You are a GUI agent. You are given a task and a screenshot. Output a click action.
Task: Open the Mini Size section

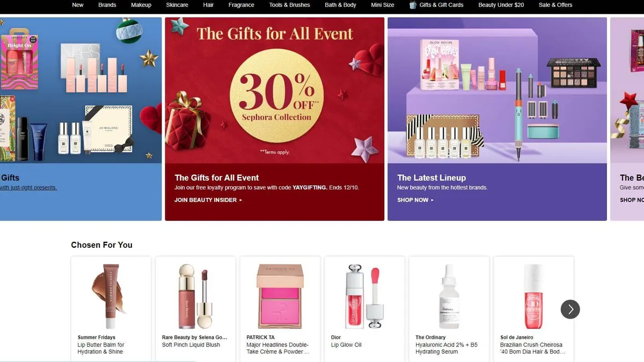click(x=383, y=5)
